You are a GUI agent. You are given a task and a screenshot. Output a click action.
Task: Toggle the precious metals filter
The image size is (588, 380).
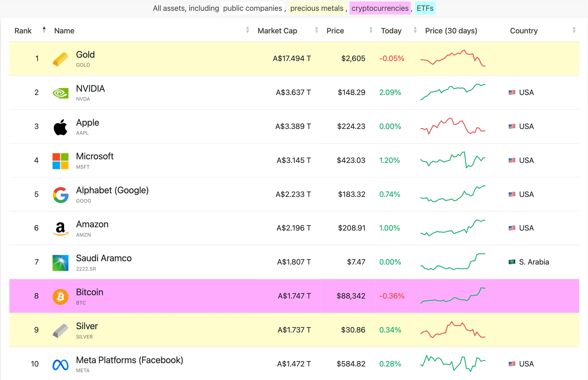(317, 8)
